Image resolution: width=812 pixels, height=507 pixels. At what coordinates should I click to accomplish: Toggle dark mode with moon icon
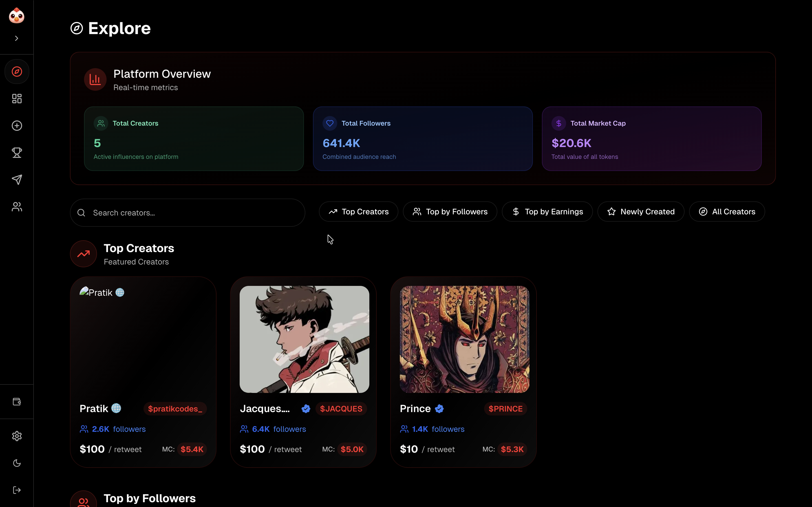coord(17,463)
